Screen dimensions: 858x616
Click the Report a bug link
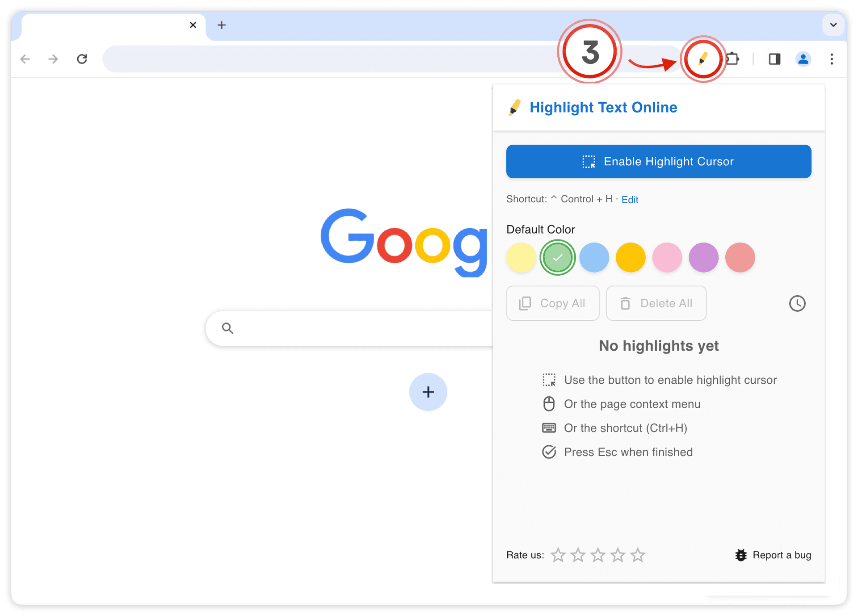tap(773, 555)
